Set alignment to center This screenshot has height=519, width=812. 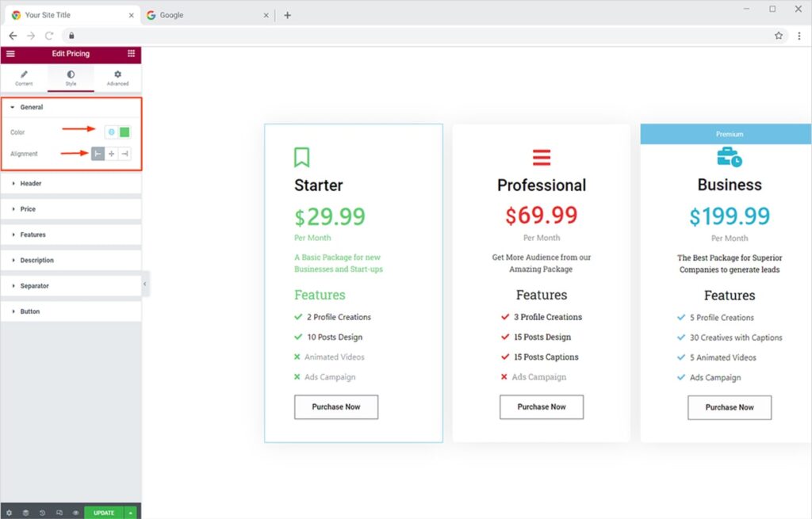pos(111,154)
